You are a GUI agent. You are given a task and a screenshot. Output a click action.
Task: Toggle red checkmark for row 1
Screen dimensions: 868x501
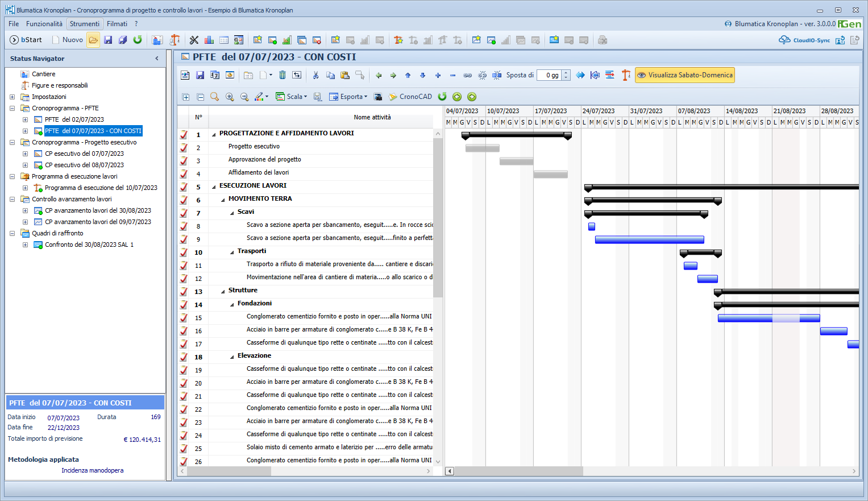coord(184,135)
